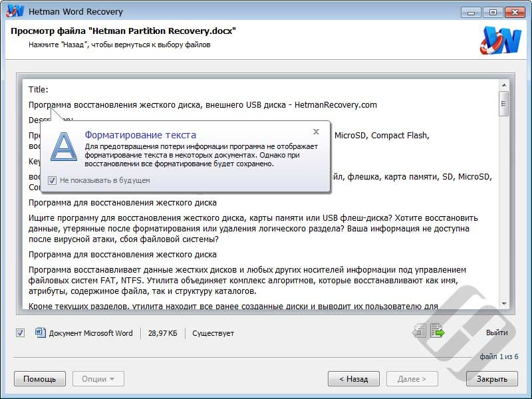
Task: Minimize the Hetman Word Recovery window
Action: [471, 13]
